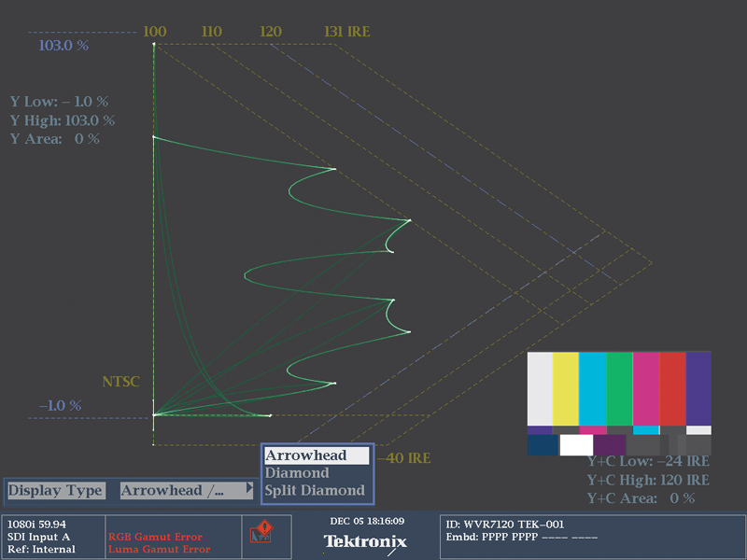747x560 pixels.
Task: Click the NTSC graticule label
Action: (x=121, y=382)
